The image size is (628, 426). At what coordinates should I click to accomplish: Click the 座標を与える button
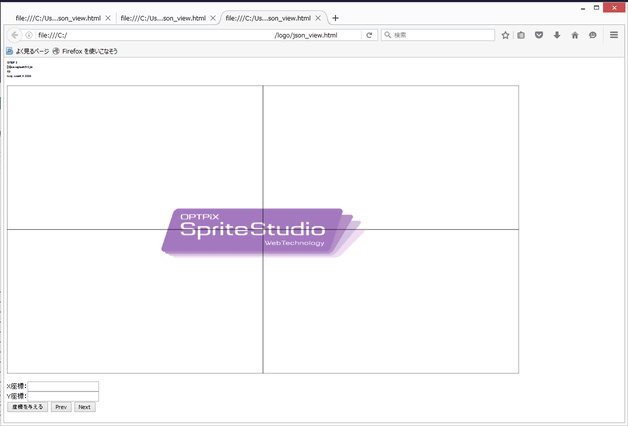point(28,407)
